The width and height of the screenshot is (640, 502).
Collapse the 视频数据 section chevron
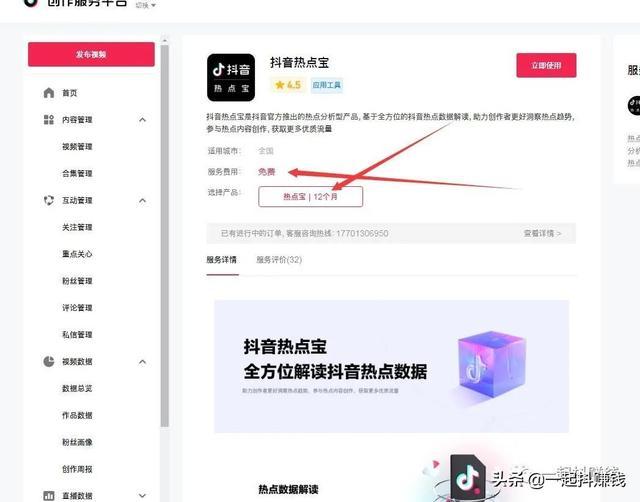tap(142, 362)
